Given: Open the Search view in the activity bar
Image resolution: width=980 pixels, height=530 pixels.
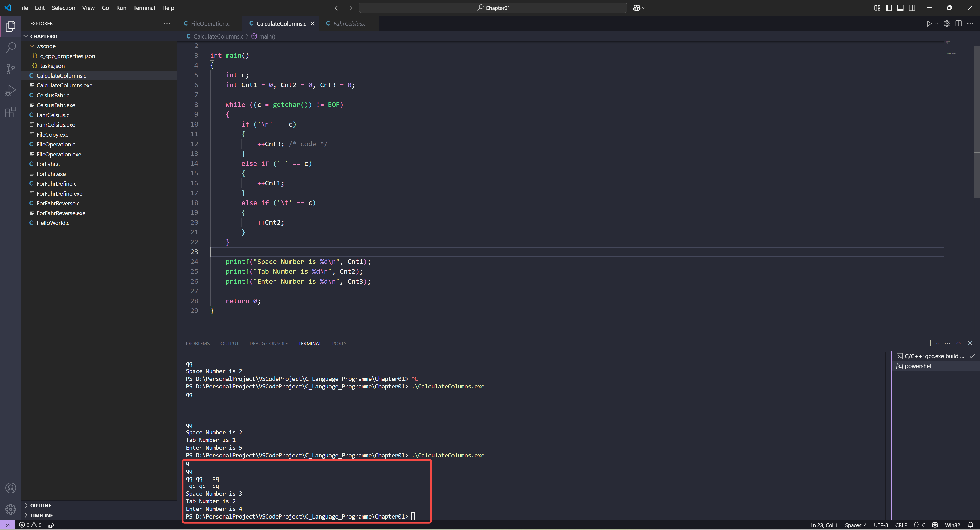Looking at the screenshot, I should [11, 47].
